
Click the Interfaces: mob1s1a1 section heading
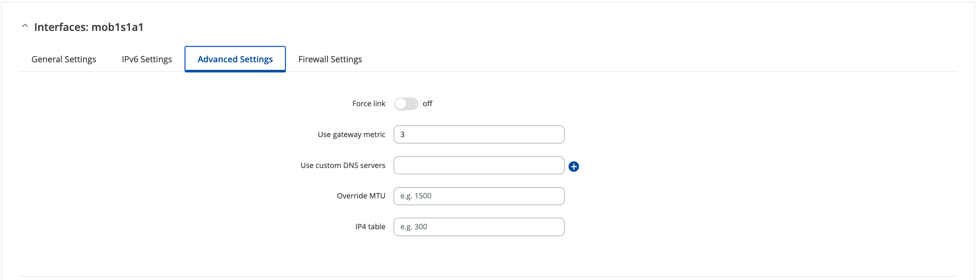tap(89, 27)
